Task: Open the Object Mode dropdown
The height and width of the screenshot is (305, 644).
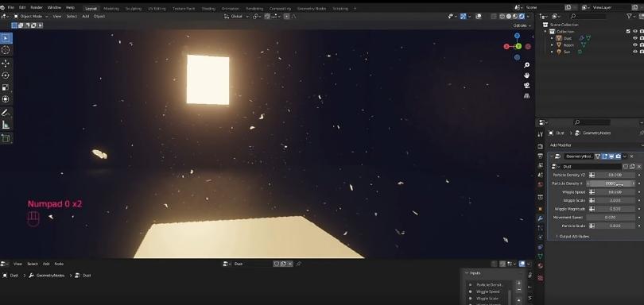Action: (x=31, y=17)
